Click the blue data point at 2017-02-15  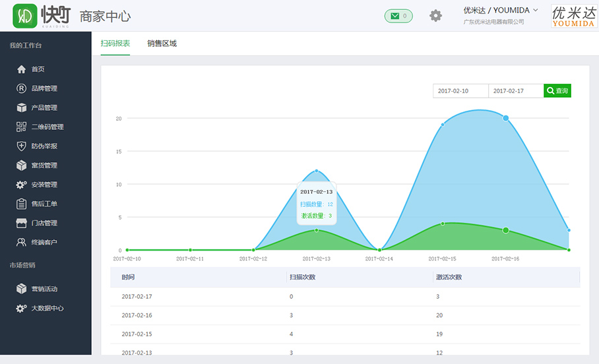443,125
